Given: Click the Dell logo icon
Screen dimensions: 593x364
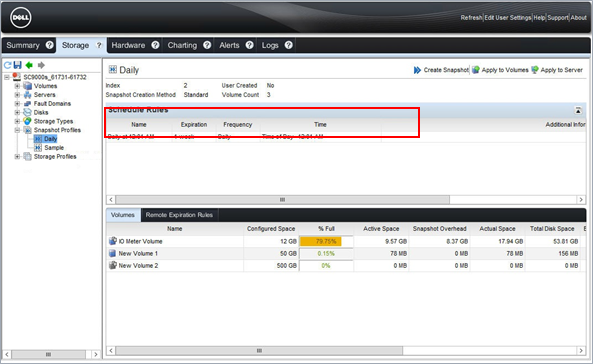Looking at the screenshot, I should (21, 18).
